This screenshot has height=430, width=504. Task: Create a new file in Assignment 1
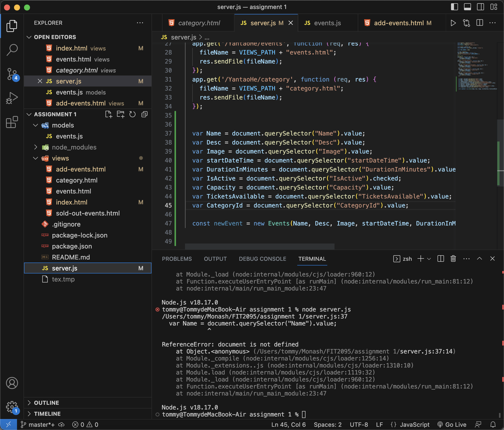coord(109,114)
